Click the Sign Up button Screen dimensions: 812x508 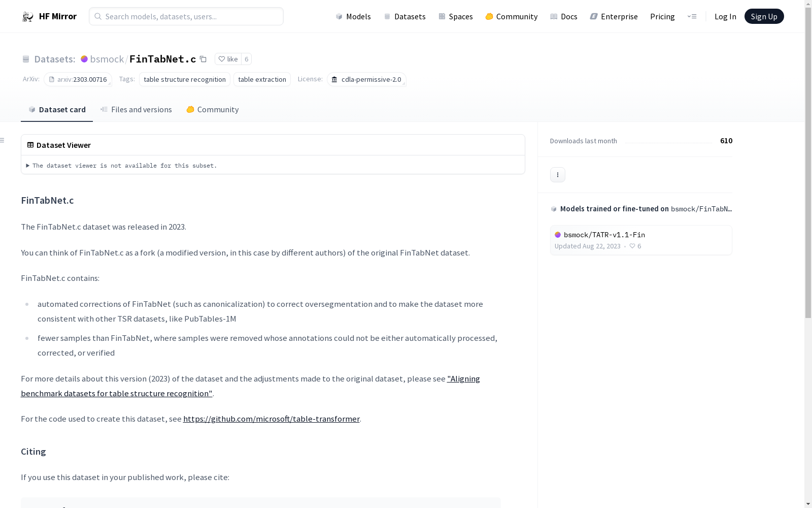click(x=764, y=16)
